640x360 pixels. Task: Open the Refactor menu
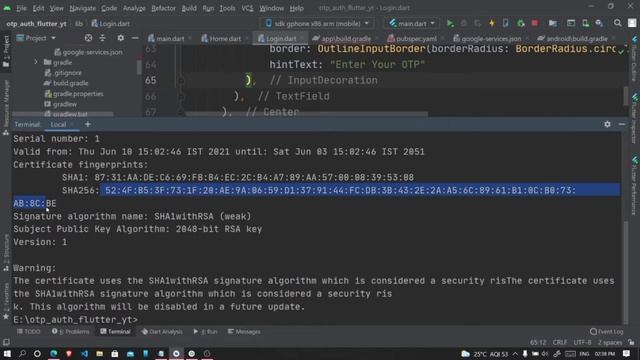coord(163,8)
